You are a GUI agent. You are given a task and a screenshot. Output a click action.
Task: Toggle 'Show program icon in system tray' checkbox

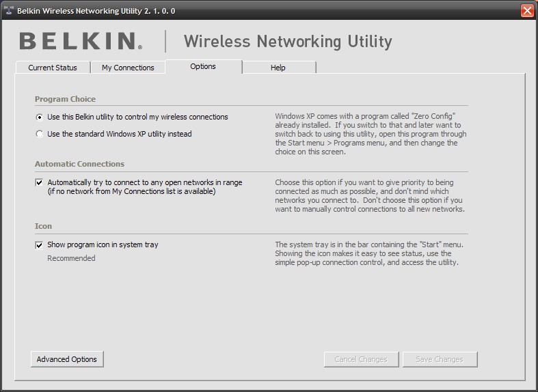(39, 245)
